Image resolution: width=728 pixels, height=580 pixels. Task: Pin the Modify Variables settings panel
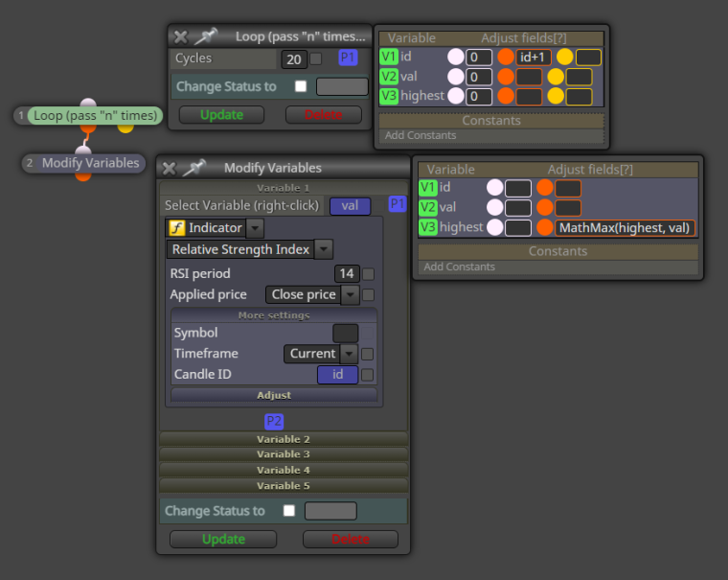pos(194,168)
